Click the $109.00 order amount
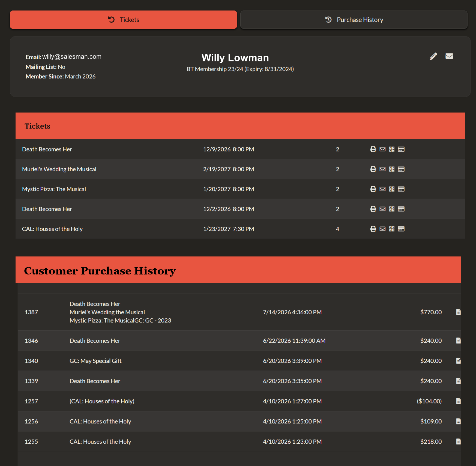 [x=431, y=421]
